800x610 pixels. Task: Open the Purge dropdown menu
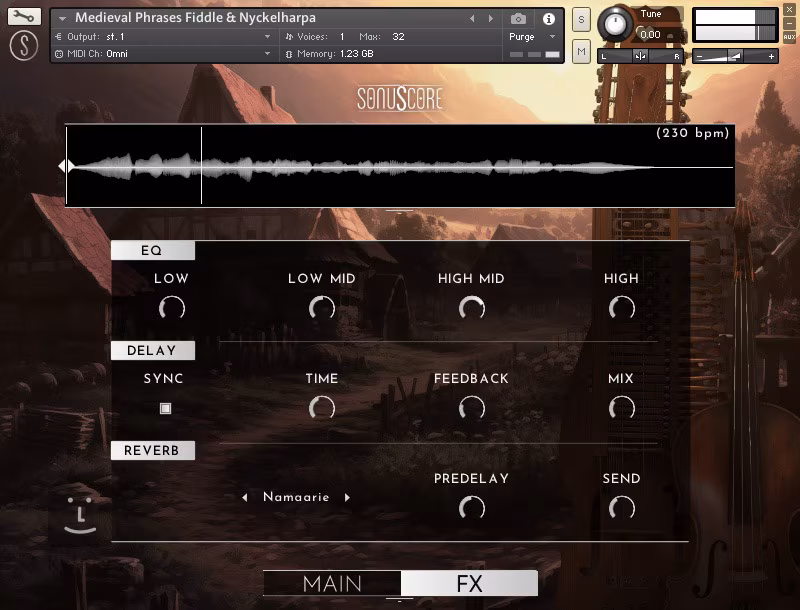[533, 37]
